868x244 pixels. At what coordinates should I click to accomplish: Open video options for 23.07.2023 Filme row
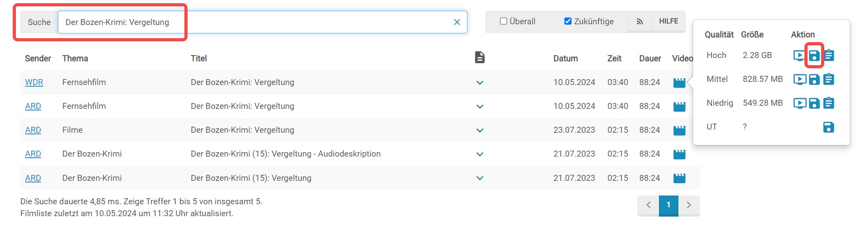tap(679, 130)
